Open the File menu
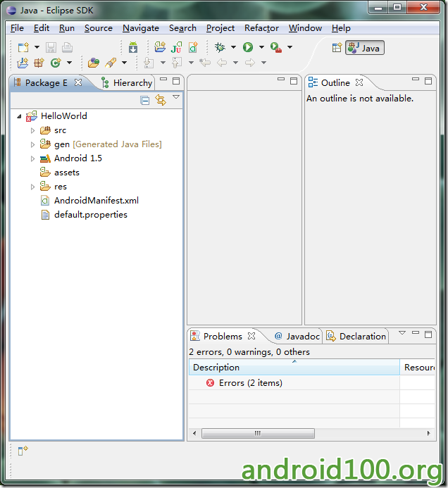 coord(17,28)
